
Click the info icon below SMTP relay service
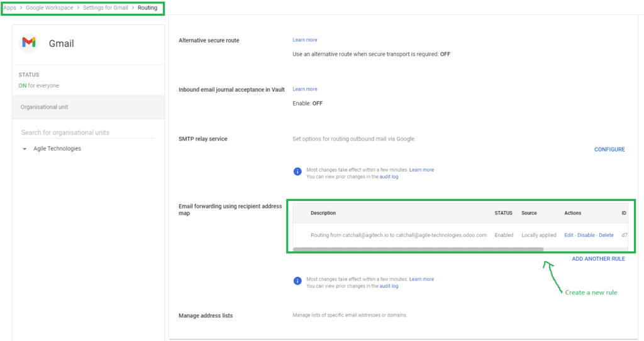(297, 171)
